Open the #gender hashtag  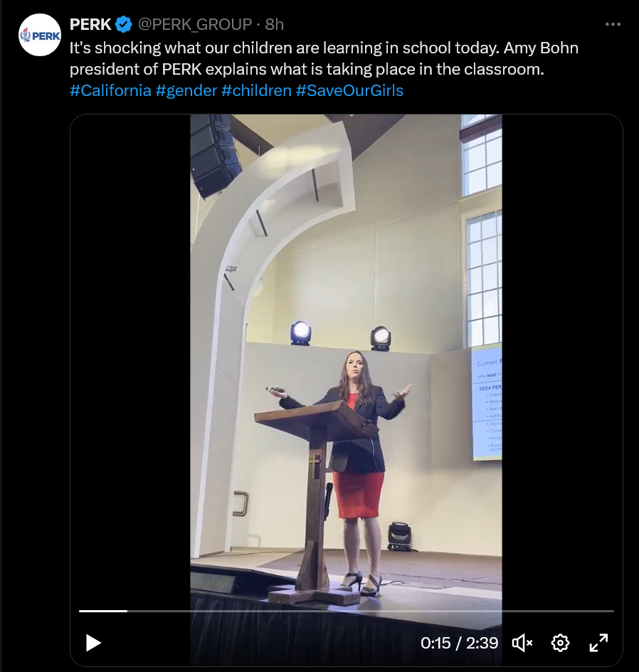coord(186,90)
